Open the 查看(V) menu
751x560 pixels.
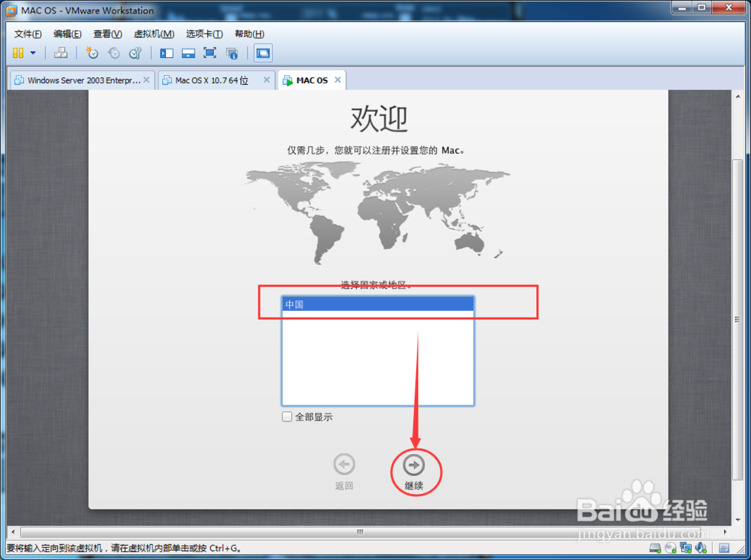[107, 34]
